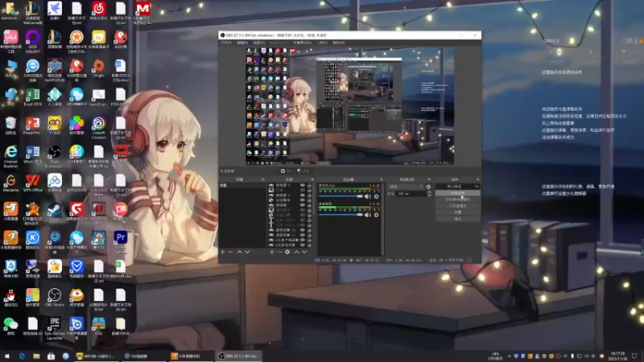Remove selected scene with minus icon
This screenshot has width=644, height=362.
pos(230,252)
